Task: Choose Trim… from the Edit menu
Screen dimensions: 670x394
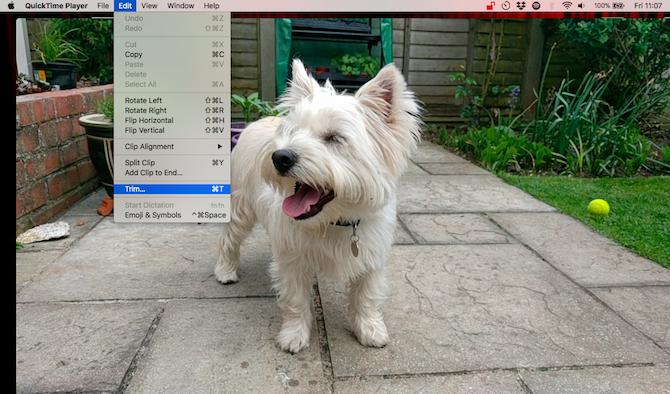Action: tap(172, 189)
